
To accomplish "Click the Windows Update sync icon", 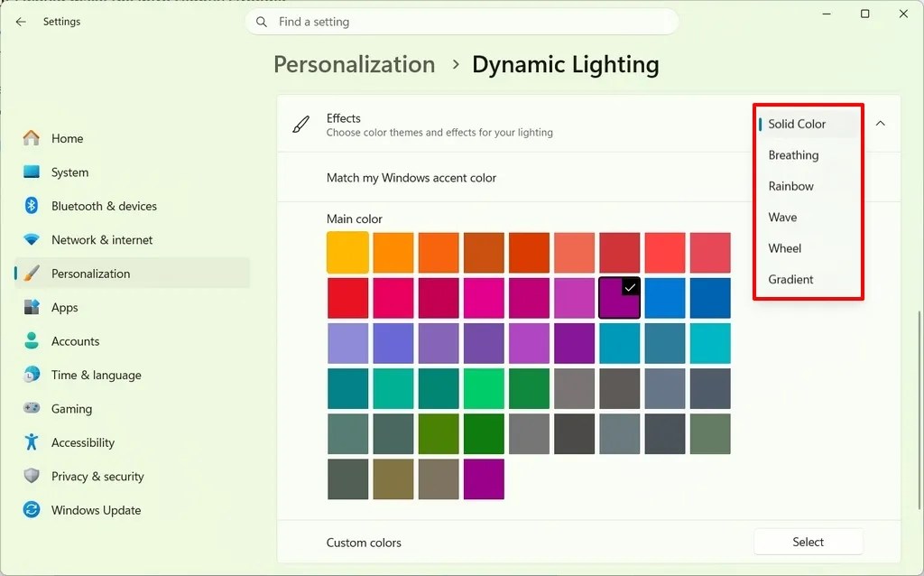I will tap(32, 509).
